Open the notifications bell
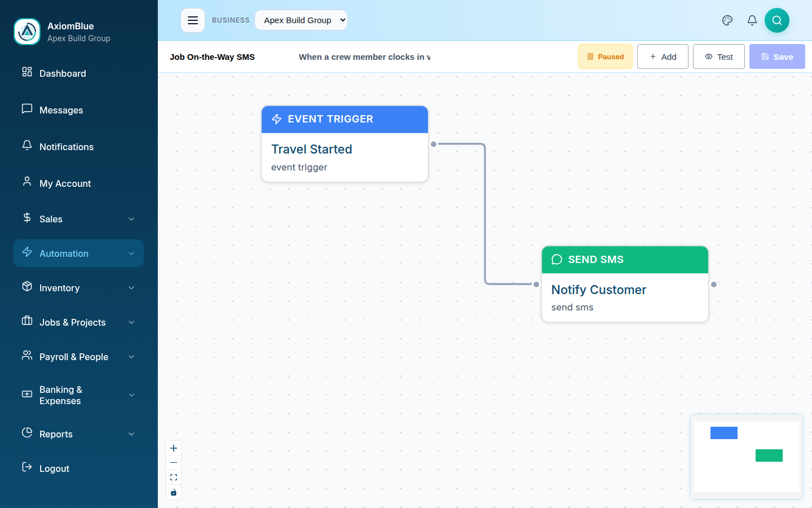The width and height of the screenshot is (812, 508). (752, 20)
